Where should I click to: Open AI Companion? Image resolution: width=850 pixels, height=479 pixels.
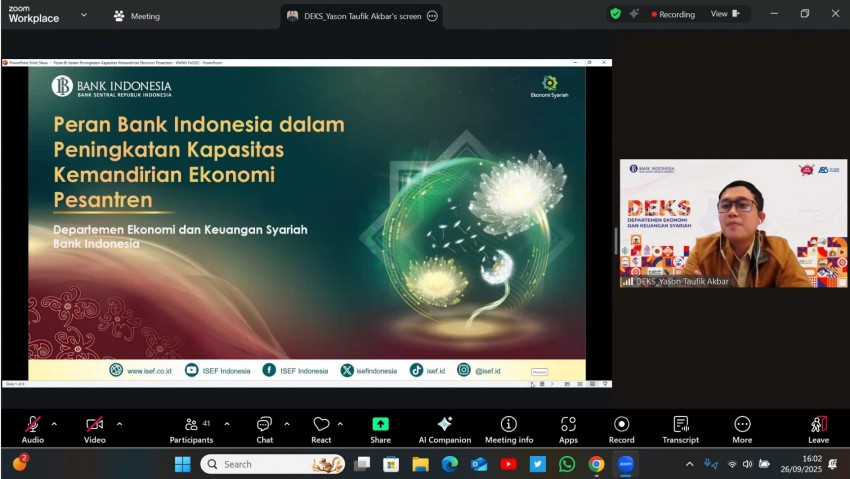[x=445, y=430]
